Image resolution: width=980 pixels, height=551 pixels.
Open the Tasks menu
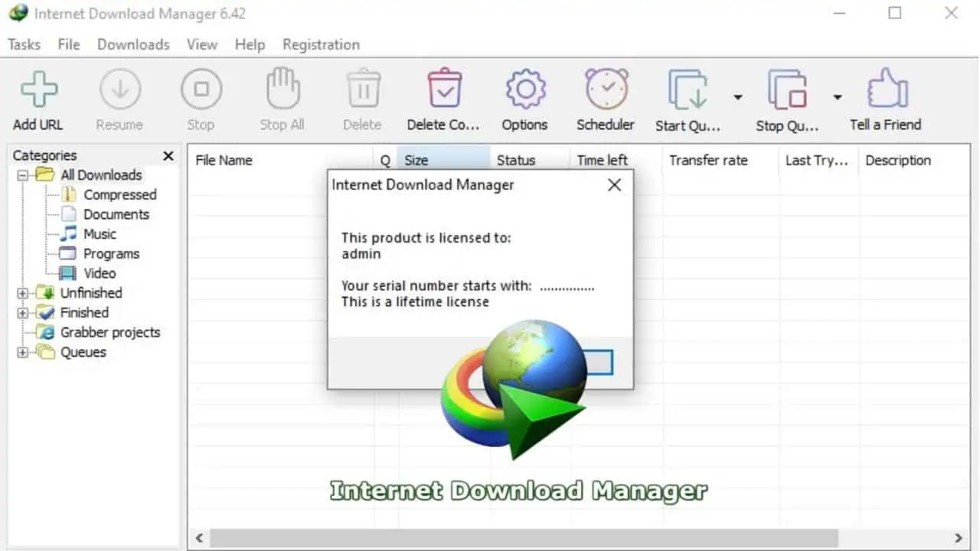coord(24,44)
